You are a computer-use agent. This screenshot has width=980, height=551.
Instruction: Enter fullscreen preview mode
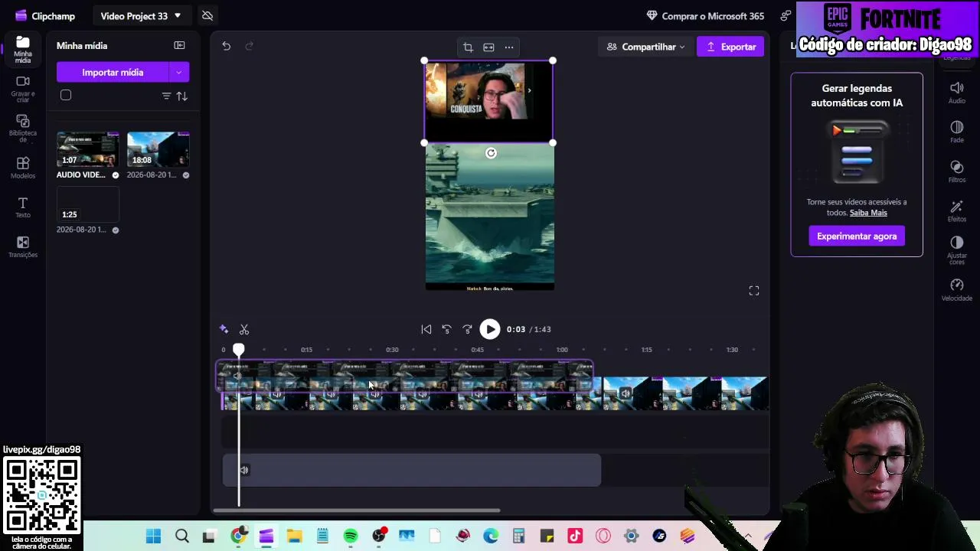tap(754, 291)
